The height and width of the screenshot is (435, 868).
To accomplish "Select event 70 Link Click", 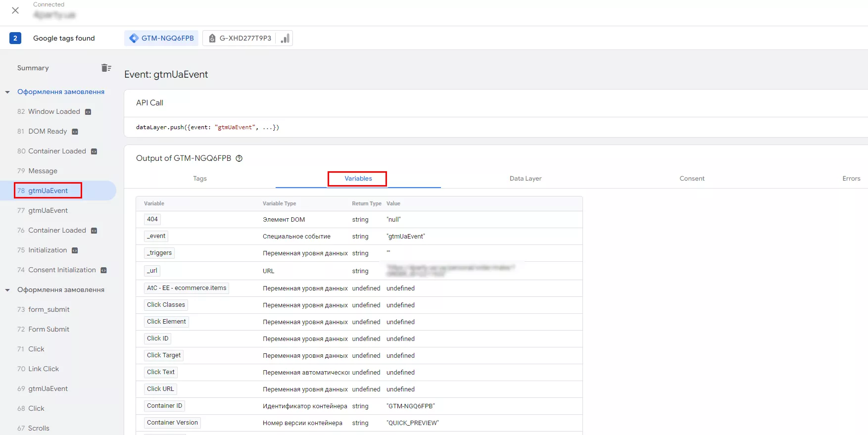I will pyautogui.click(x=38, y=369).
